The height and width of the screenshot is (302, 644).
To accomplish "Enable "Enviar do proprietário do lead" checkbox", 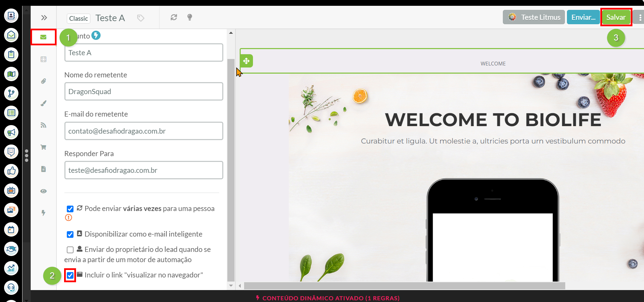I will coord(70,250).
